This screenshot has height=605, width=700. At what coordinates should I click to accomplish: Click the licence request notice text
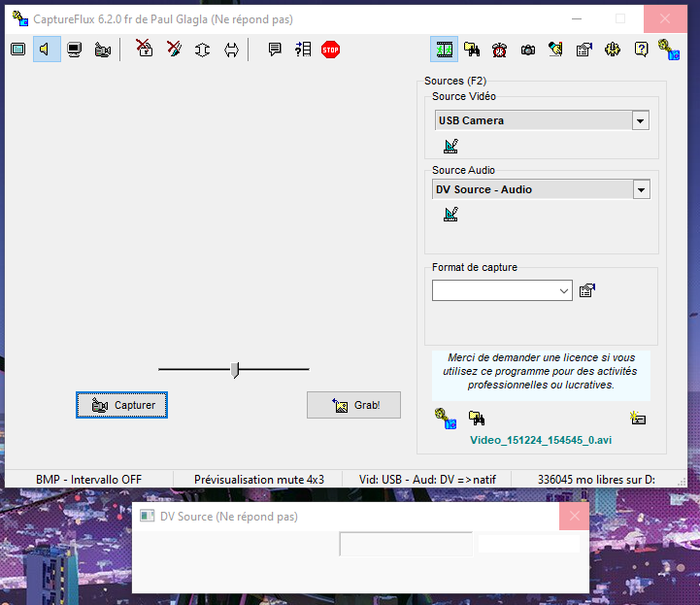point(540,371)
